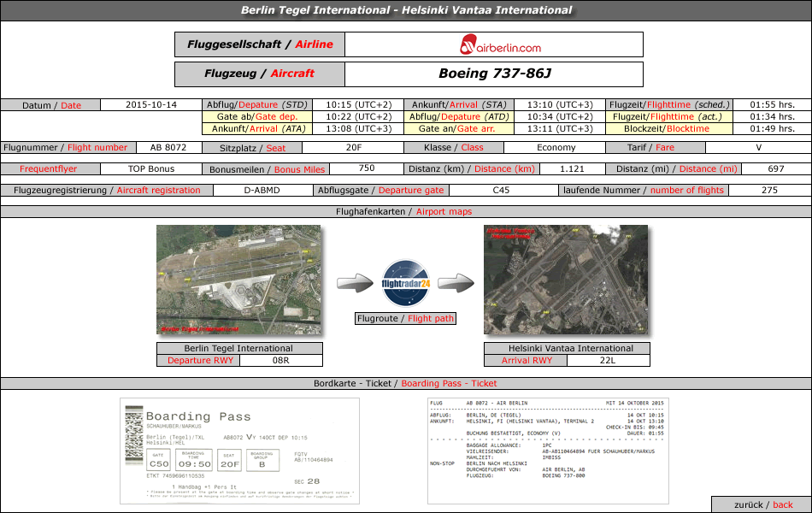812x513 pixels.
Task: Click the Boeing 737-86J aircraft name
Action: pos(495,74)
